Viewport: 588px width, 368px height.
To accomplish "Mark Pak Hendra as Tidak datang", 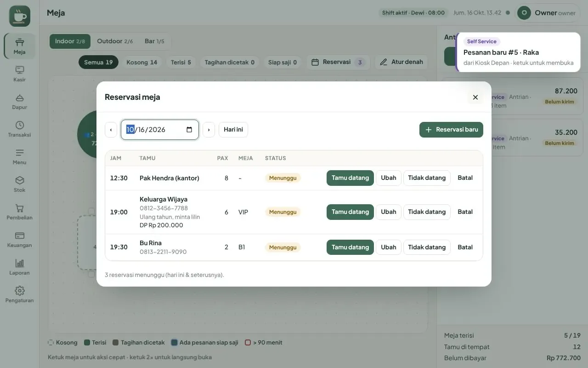I will click(427, 178).
